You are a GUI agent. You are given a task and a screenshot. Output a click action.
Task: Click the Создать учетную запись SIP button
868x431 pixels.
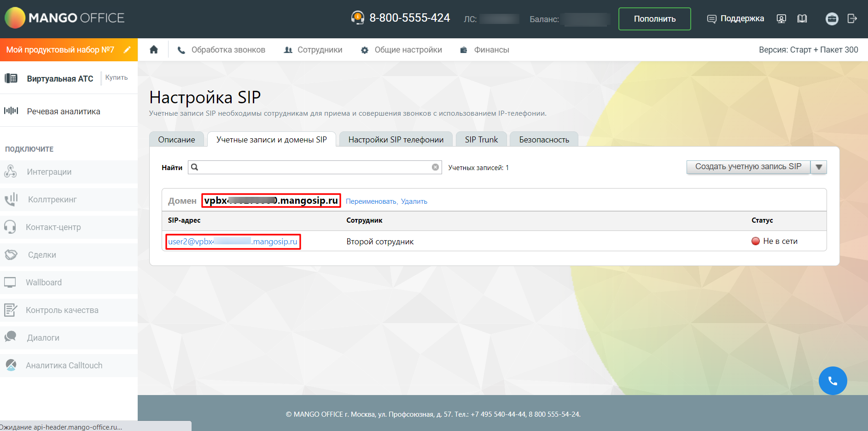pyautogui.click(x=748, y=167)
